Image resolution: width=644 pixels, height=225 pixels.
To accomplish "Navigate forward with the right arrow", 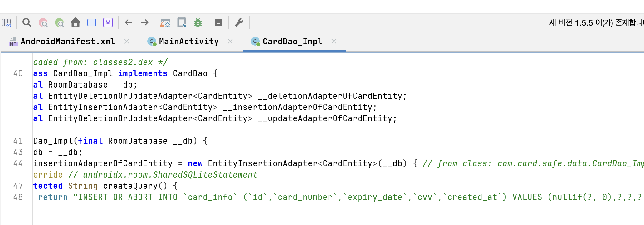I will (x=145, y=22).
